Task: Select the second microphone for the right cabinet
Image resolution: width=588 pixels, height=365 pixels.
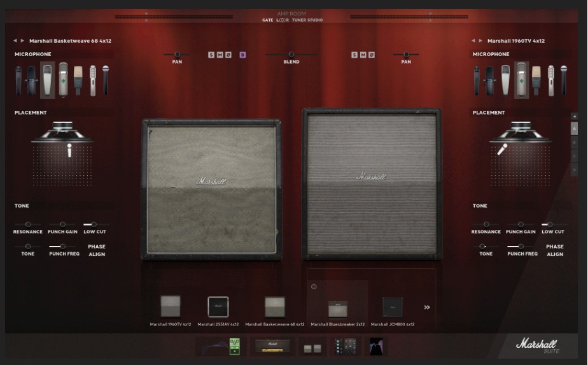Action: point(490,80)
